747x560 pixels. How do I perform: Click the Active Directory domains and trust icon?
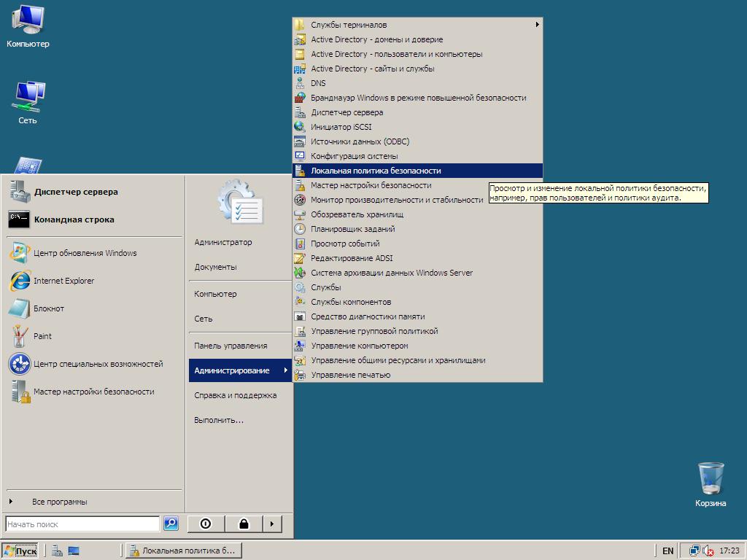[300, 39]
